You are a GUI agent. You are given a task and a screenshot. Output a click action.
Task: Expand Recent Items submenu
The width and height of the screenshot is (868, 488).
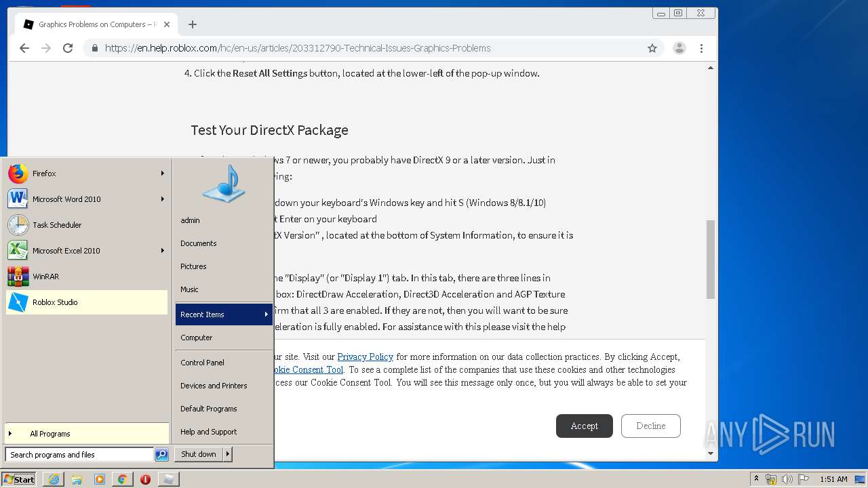(224, 314)
